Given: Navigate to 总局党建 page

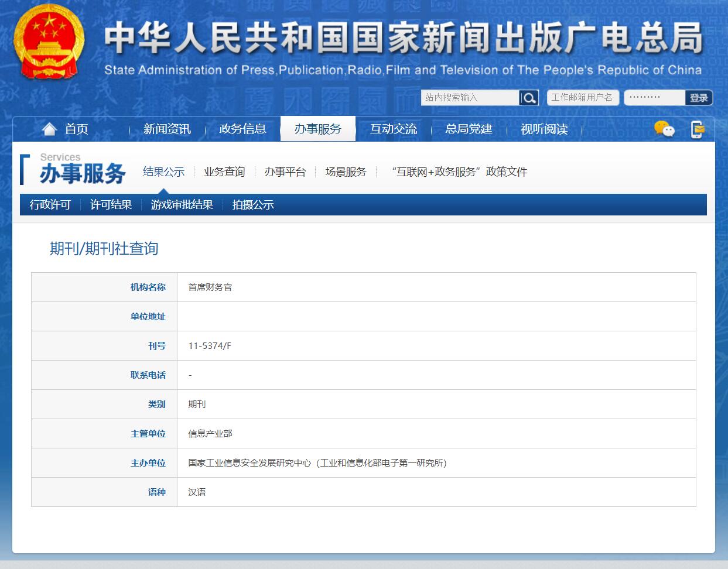Looking at the screenshot, I should point(469,129).
